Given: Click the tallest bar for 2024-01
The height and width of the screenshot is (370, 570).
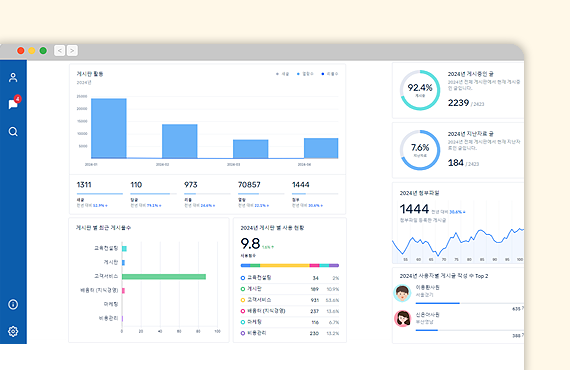Looking at the screenshot, I should (x=109, y=128).
